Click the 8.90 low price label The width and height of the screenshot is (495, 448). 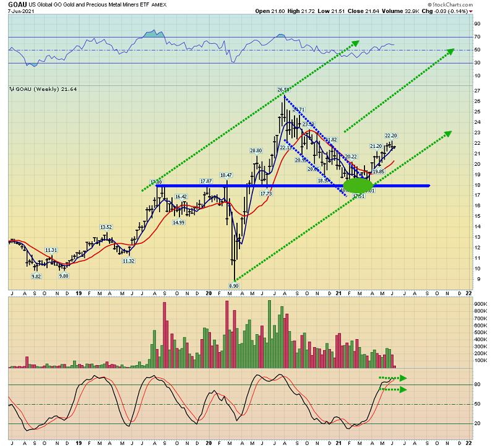(234, 286)
